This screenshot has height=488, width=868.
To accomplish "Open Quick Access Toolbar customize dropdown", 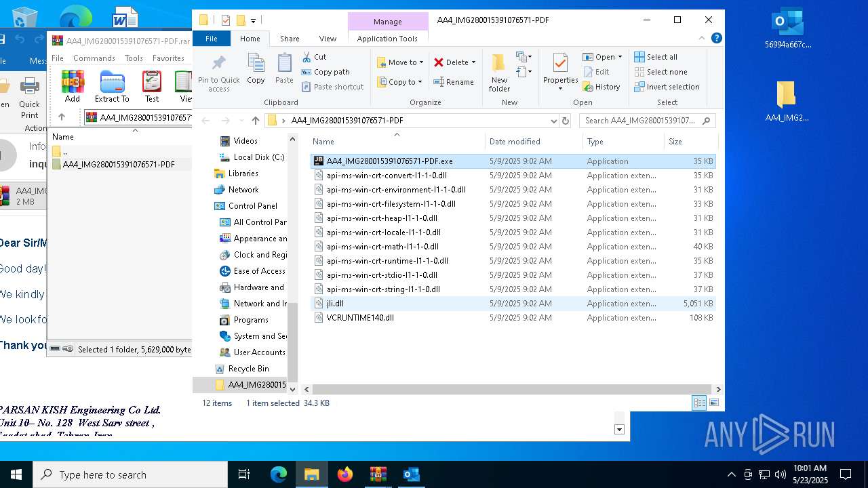I will pyautogui.click(x=253, y=20).
